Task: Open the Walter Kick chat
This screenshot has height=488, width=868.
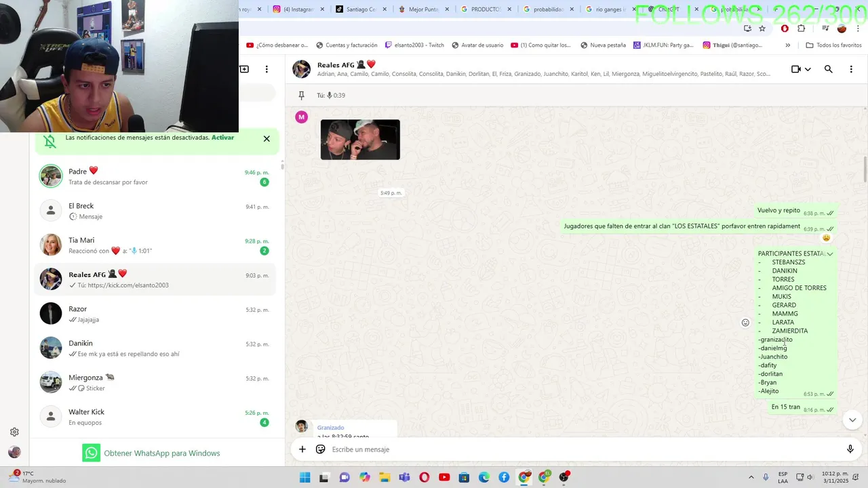Action: 155,417
